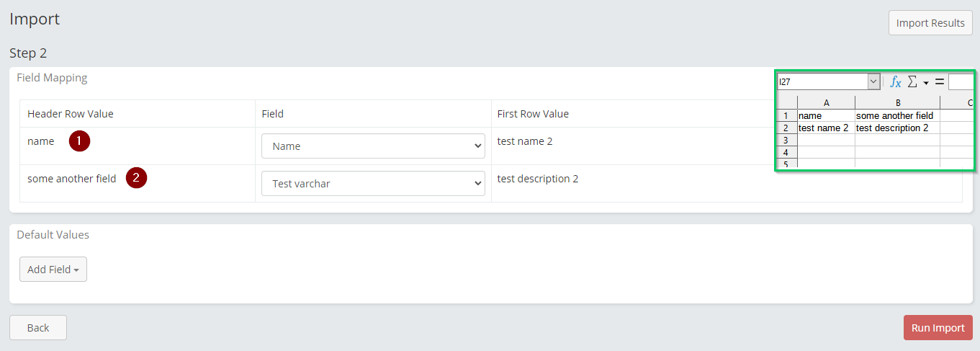
Task: Open Import Results
Action: coord(930,23)
